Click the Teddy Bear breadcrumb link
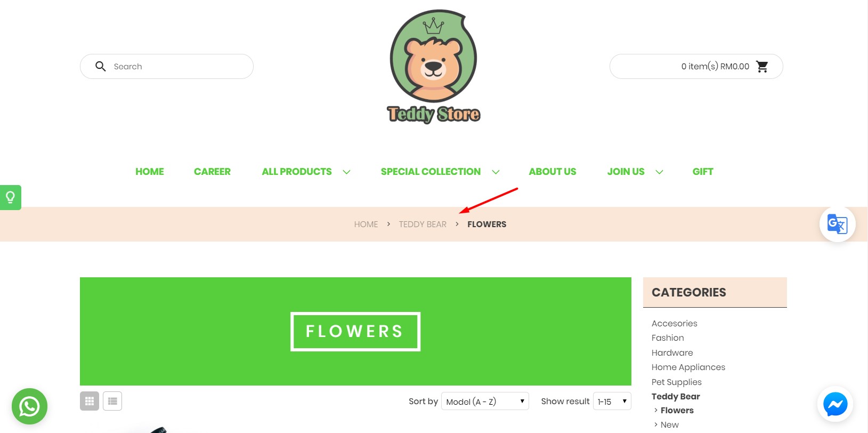 pos(423,224)
